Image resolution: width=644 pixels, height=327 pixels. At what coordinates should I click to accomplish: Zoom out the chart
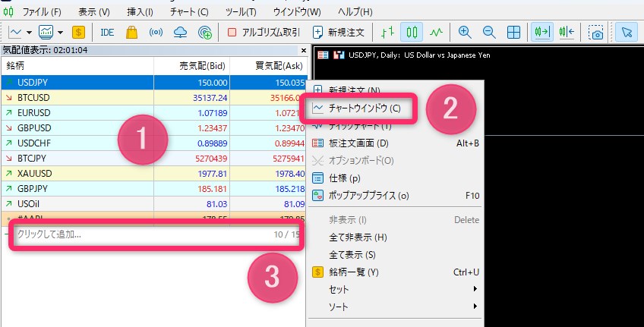click(x=489, y=32)
